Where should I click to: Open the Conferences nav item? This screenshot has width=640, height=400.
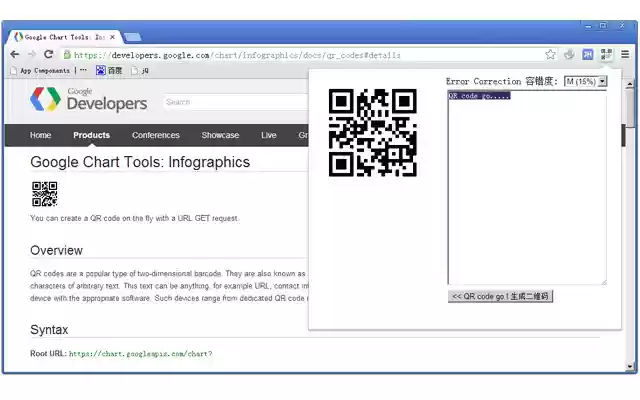[156, 135]
